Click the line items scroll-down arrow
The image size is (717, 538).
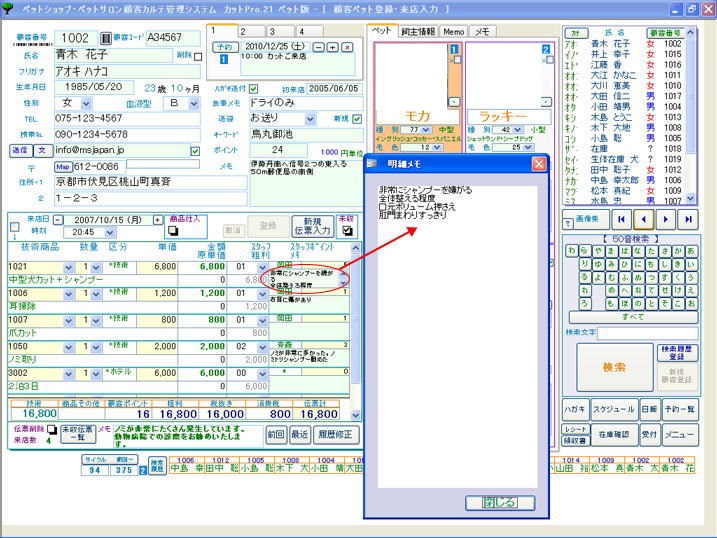coord(355,415)
